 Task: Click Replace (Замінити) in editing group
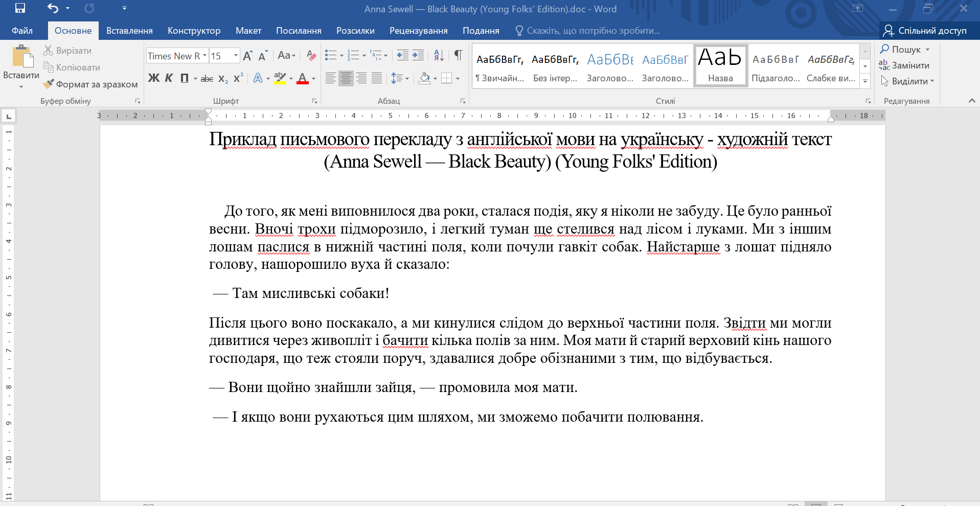[904, 65]
